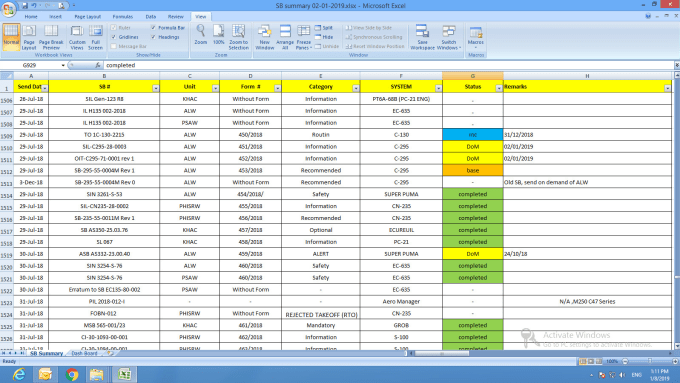Toggle the Headings checkbox
Screen dimensions: 680x383
pos(154,37)
